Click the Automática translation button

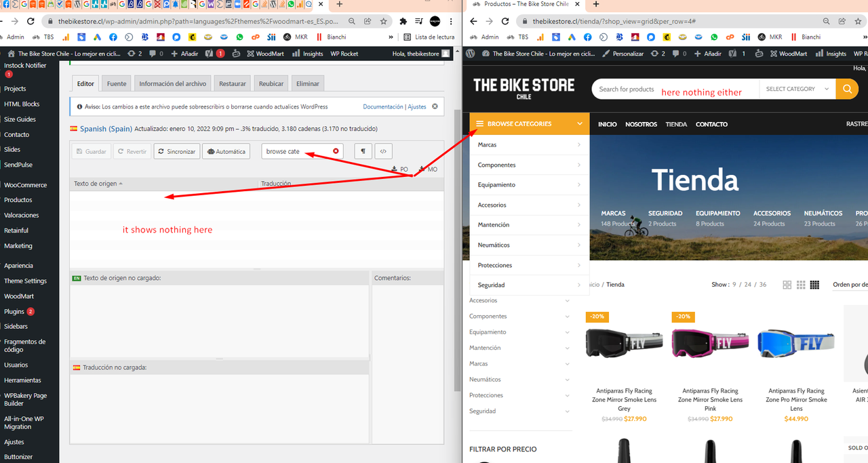tap(226, 151)
